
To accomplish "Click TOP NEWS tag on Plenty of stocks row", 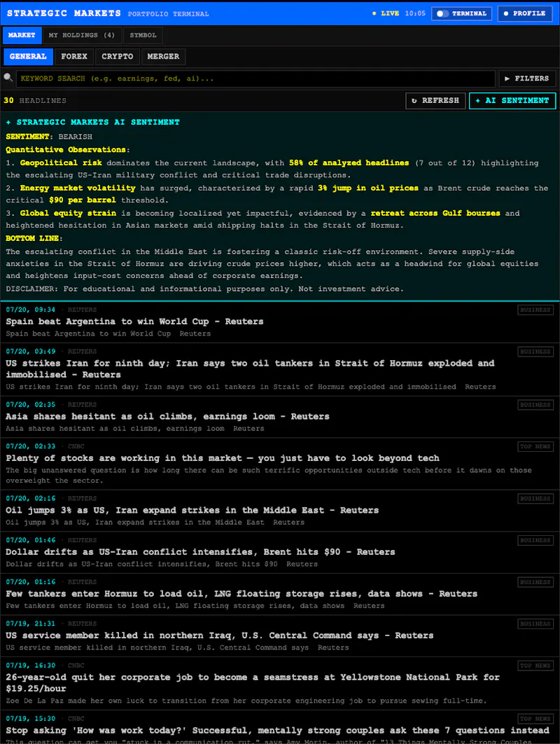I will click(535, 446).
